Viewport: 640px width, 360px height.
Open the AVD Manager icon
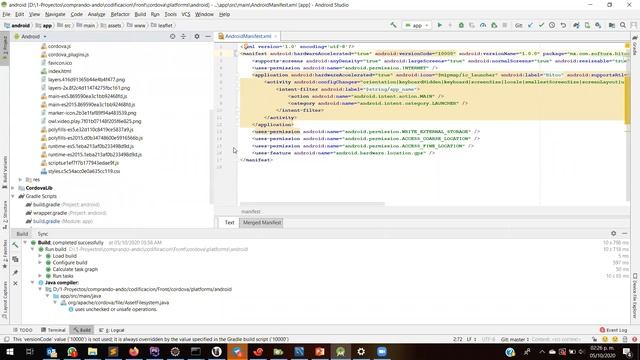coord(587,25)
